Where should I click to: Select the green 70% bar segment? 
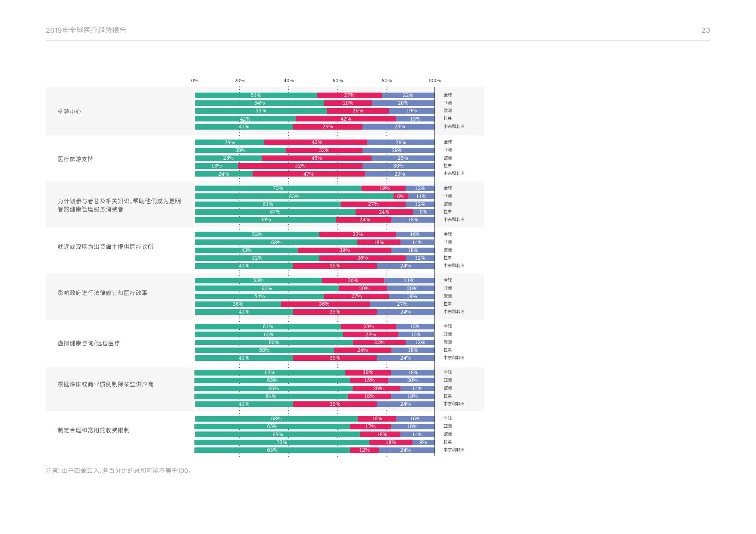(x=278, y=188)
